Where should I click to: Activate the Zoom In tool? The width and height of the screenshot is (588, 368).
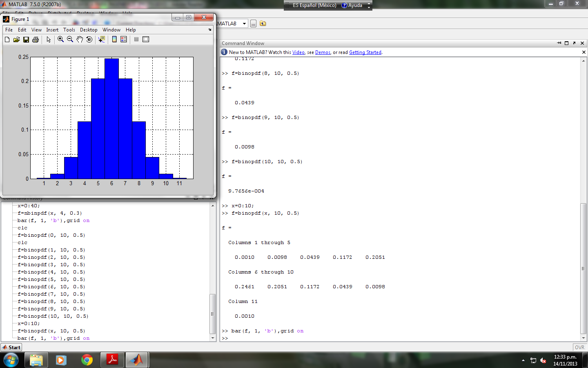point(60,40)
